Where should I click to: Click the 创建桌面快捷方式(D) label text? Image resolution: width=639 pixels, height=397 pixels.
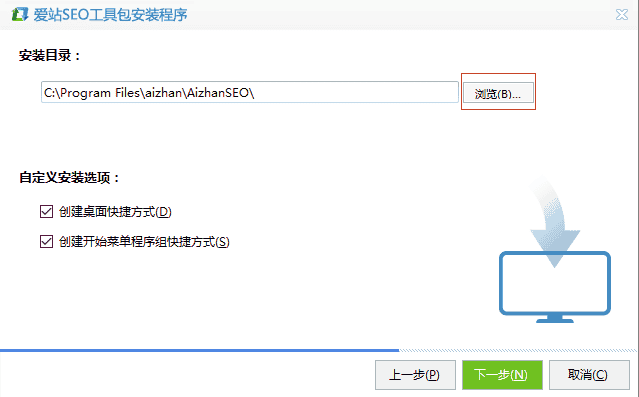[x=115, y=212]
